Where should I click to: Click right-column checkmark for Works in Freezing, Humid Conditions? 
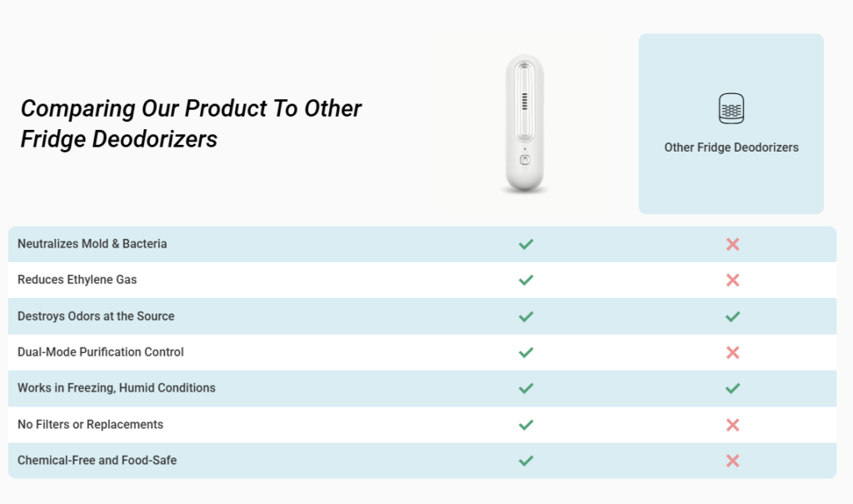click(x=733, y=388)
